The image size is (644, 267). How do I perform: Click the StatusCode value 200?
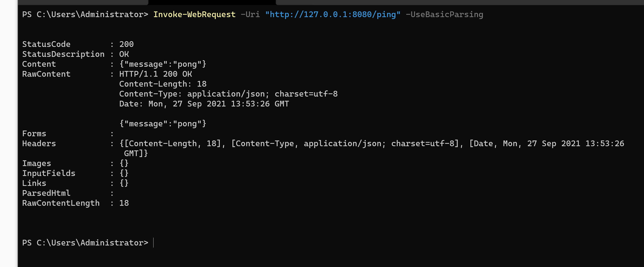pos(126,44)
